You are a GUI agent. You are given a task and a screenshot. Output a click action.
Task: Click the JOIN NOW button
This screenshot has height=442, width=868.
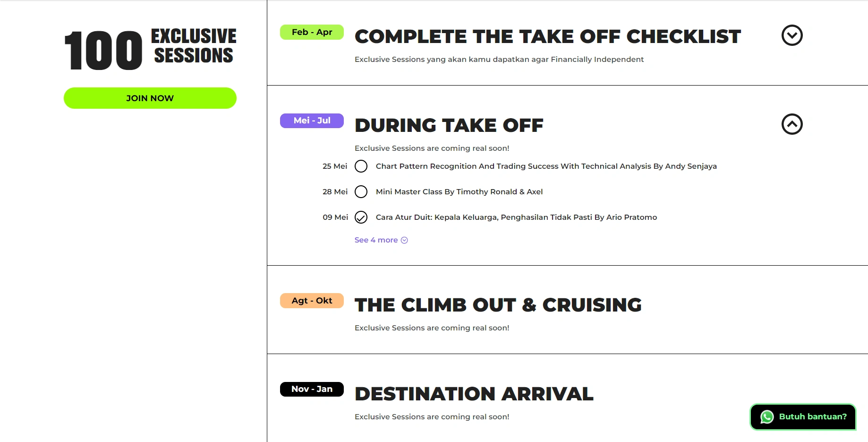(x=150, y=98)
